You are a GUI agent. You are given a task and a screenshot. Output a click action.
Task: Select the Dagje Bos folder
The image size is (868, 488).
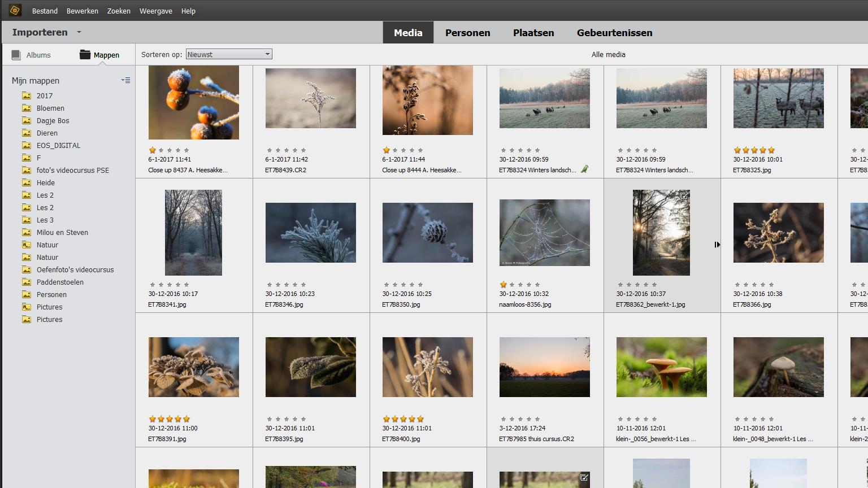(53, 120)
